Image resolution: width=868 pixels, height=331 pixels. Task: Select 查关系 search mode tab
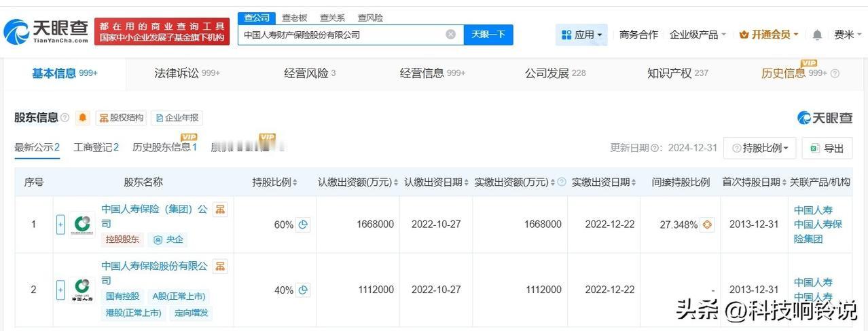332,18
